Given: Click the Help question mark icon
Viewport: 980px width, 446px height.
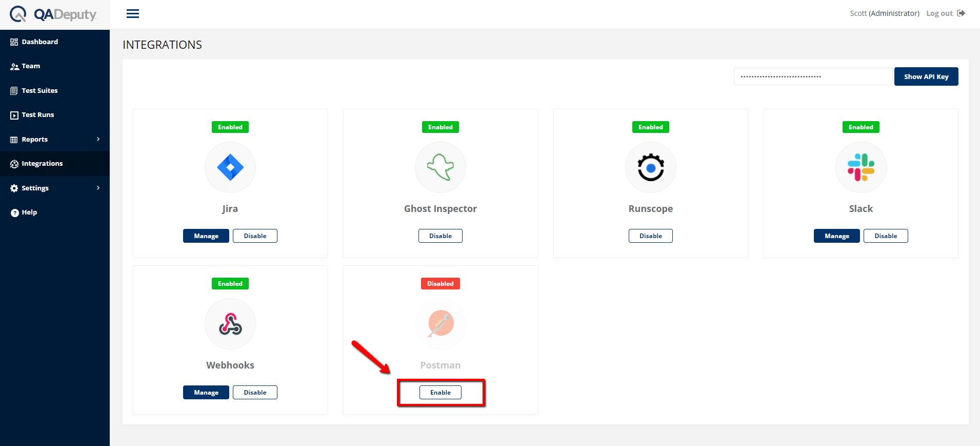Looking at the screenshot, I should tap(14, 212).
